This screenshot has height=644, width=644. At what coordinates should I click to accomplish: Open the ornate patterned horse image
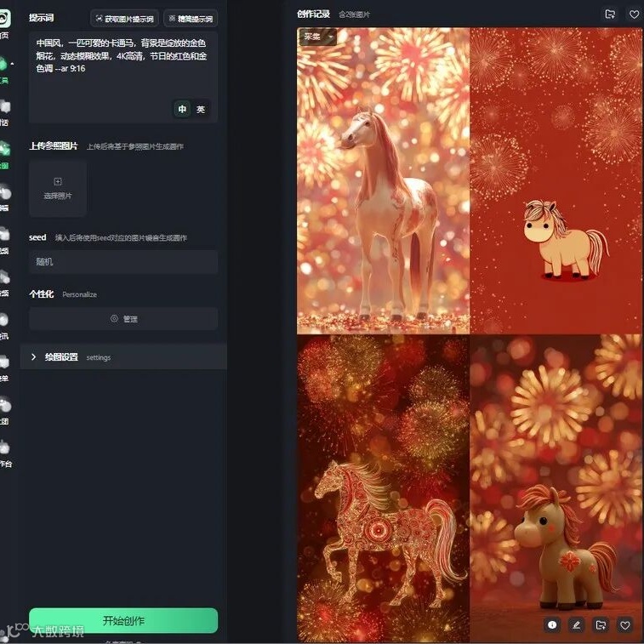pos(383,489)
